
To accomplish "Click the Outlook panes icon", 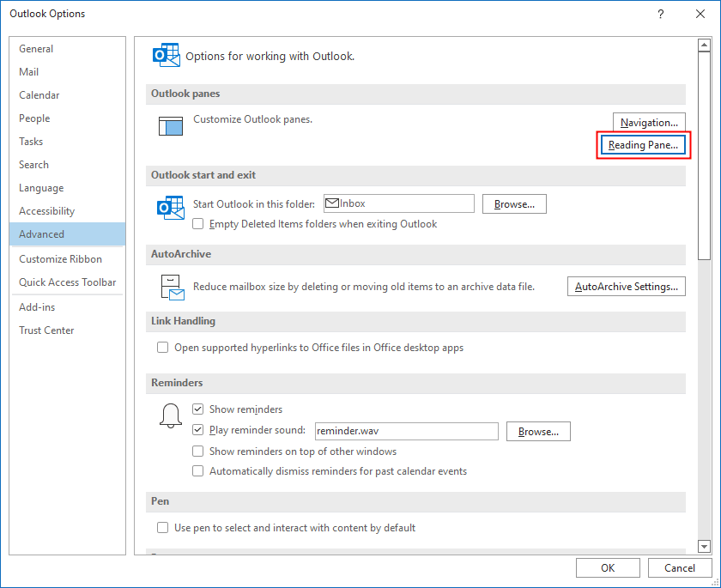I will pyautogui.click(x=170, y=125).
